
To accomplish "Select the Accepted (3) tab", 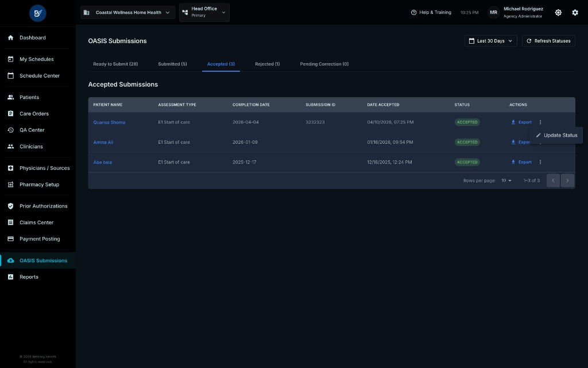I will pyautogui.click(x=221, y=64).
